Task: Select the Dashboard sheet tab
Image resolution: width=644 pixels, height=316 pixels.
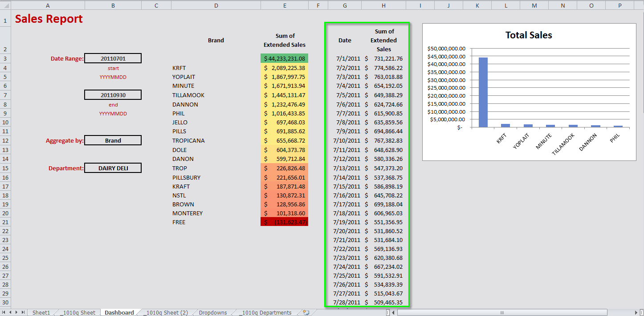Action: tap(119, 312)
